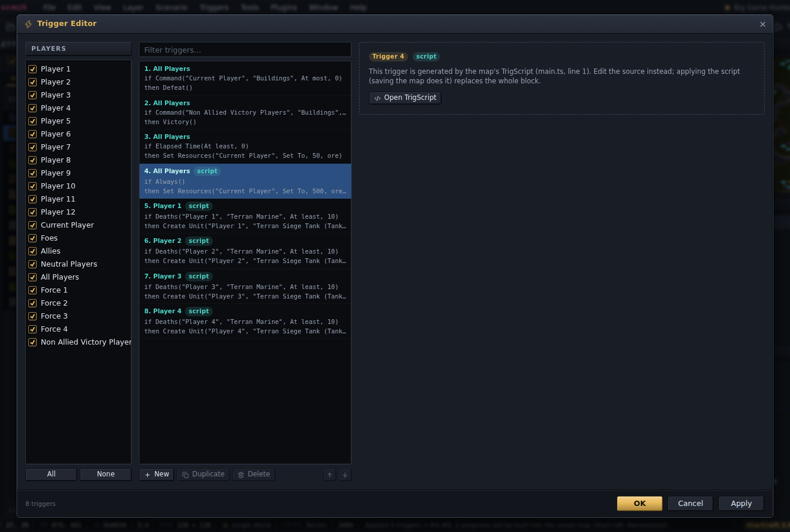Toggle the Player 10 checkbox
The height and width of the screenshot is (532, 790).
pyautogui.click(x=33, y=186)
